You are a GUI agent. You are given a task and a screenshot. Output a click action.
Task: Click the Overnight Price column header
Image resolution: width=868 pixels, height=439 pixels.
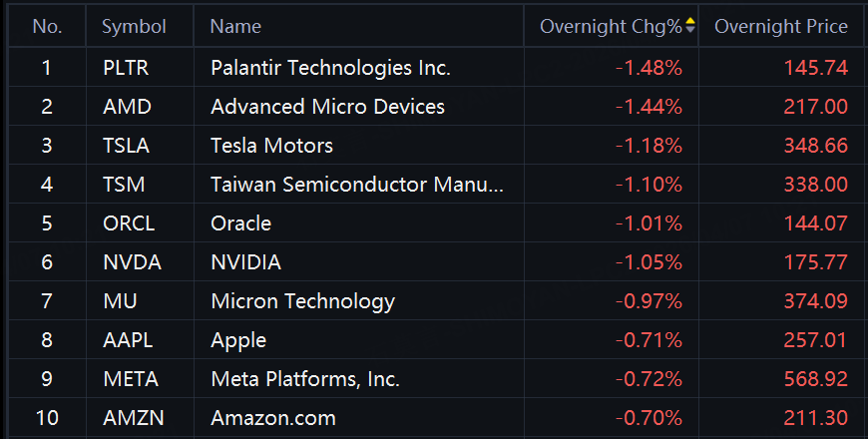tap(781, 27)
